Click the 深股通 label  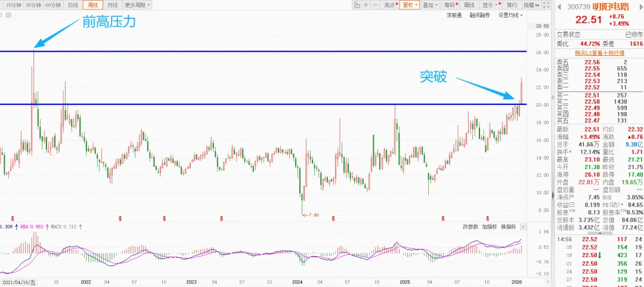(x=454, y=15)
